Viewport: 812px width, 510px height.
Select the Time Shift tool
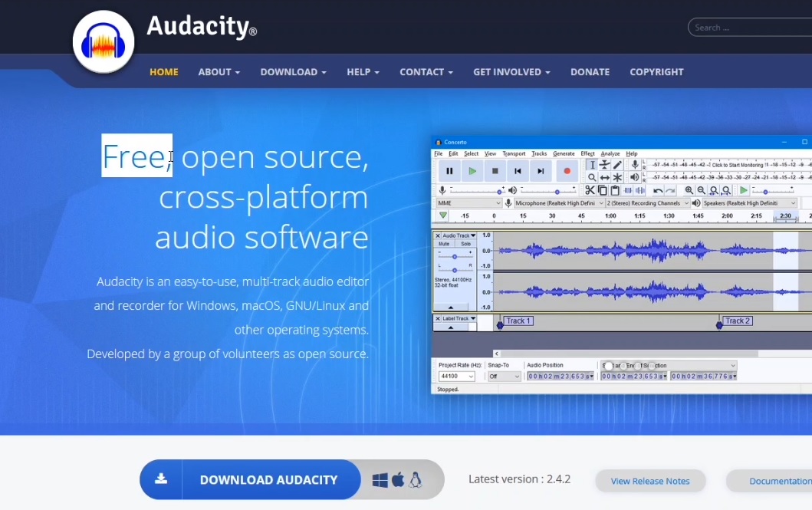click(604, 178)
